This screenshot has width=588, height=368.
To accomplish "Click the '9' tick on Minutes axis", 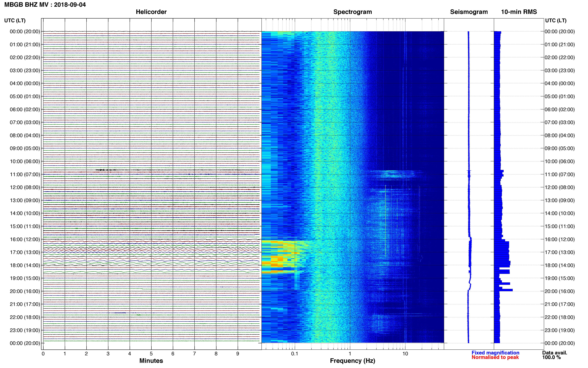I will click(x=238, y=354).
